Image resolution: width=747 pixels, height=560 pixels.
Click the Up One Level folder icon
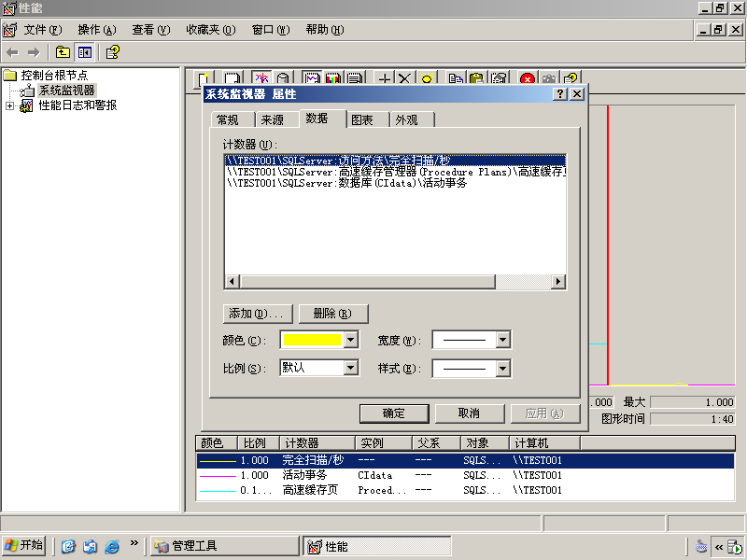63,52
